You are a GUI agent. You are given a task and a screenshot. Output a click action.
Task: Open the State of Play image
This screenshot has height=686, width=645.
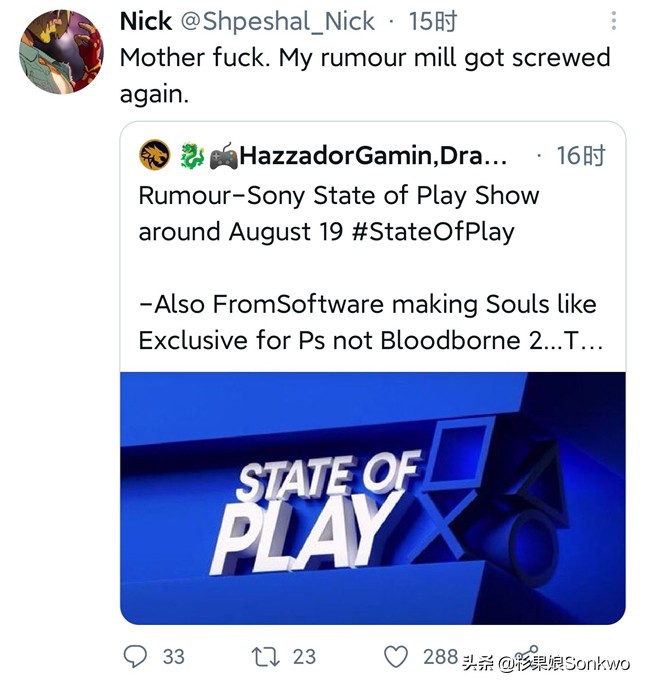pos(372,497)
